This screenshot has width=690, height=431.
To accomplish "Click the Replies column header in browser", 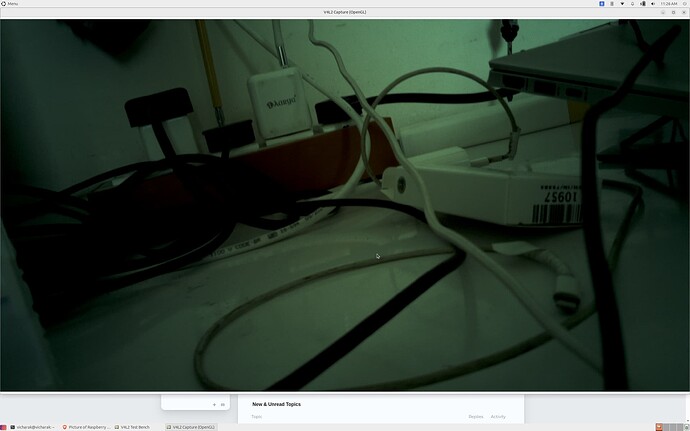I will coord(476,416).
